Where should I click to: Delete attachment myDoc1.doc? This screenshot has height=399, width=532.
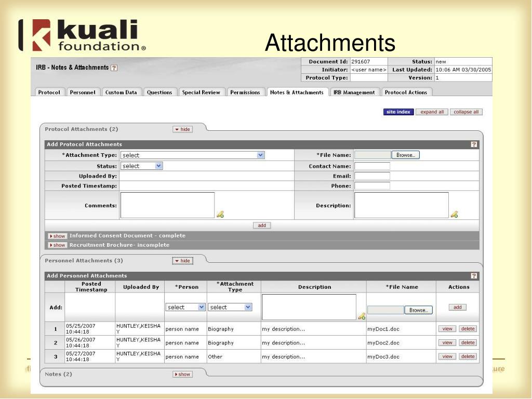(x=468, y=329)
